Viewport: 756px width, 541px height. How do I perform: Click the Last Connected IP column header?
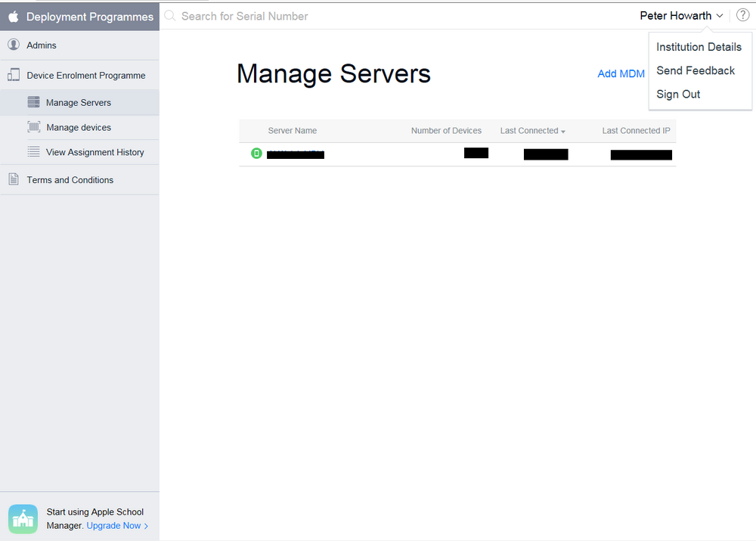636,131
